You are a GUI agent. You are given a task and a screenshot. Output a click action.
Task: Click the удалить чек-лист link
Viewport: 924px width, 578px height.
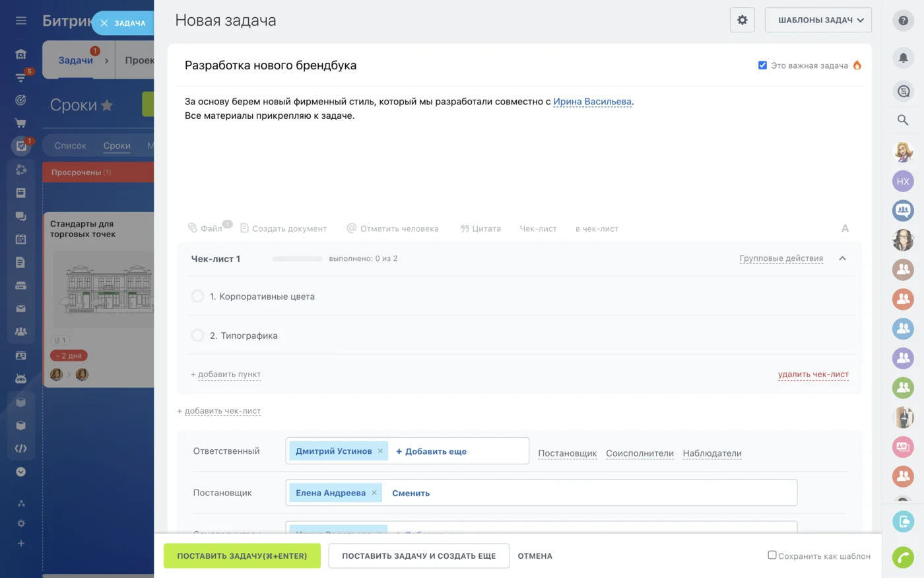click(813, 375)
